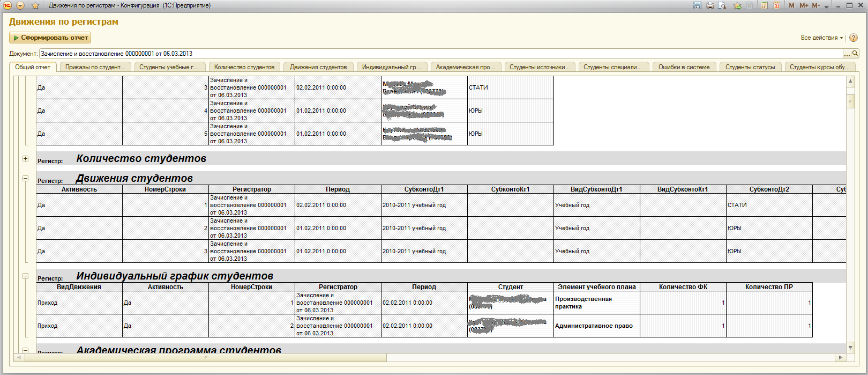The image size is (868, 375).
Task: Expand the Количество студентов register group
Action: 25,158
